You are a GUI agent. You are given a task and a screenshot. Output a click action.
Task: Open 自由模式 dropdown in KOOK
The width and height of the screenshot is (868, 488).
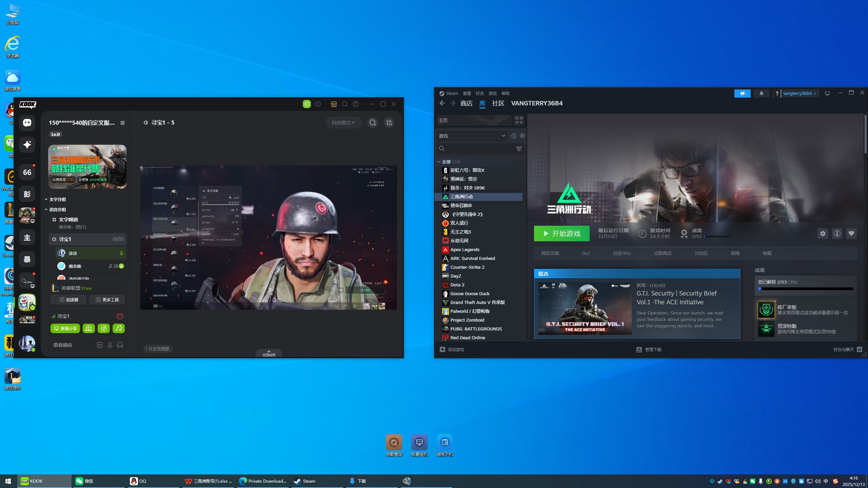click(x=343, y=123)
